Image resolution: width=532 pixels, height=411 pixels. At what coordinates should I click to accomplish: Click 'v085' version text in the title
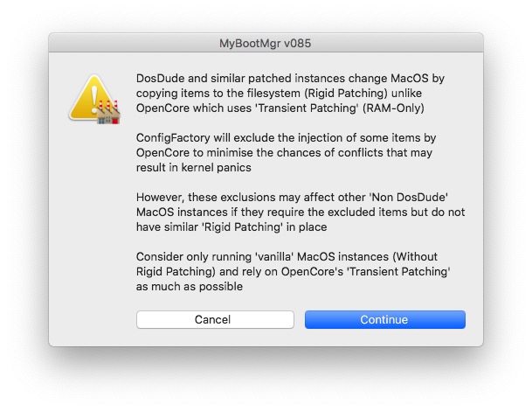[298, 43]
